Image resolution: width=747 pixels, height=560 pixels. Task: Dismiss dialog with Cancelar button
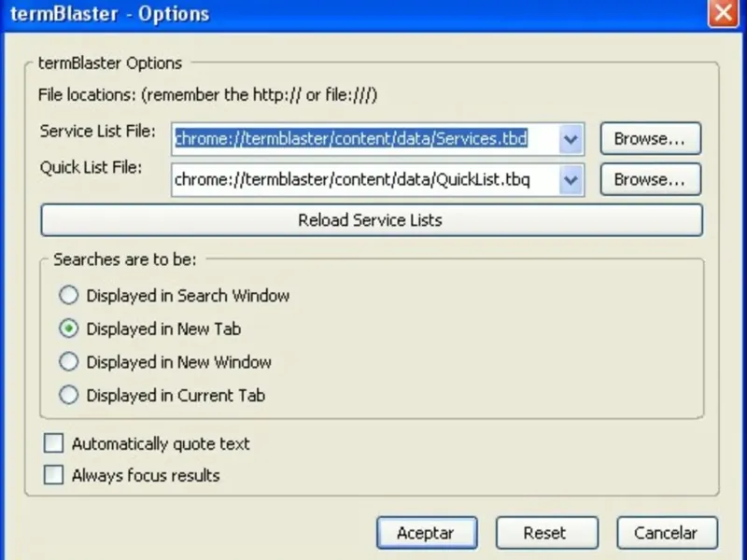(667, 533)
